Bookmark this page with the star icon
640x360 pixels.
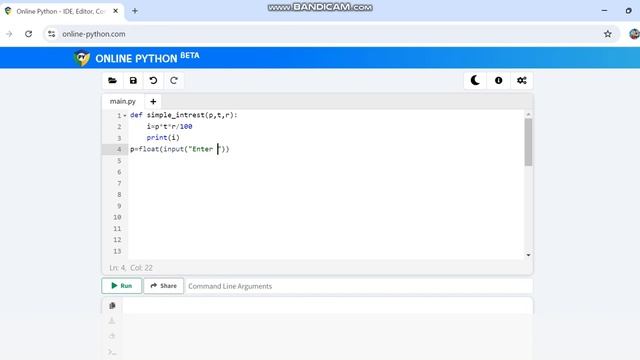(x=608, y=34)
